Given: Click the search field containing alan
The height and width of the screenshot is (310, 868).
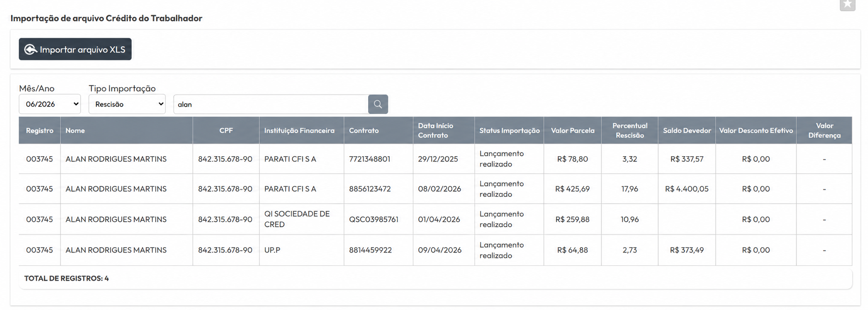Looking at the screenshot, I should pyautogui.click(x=271, y=104).
